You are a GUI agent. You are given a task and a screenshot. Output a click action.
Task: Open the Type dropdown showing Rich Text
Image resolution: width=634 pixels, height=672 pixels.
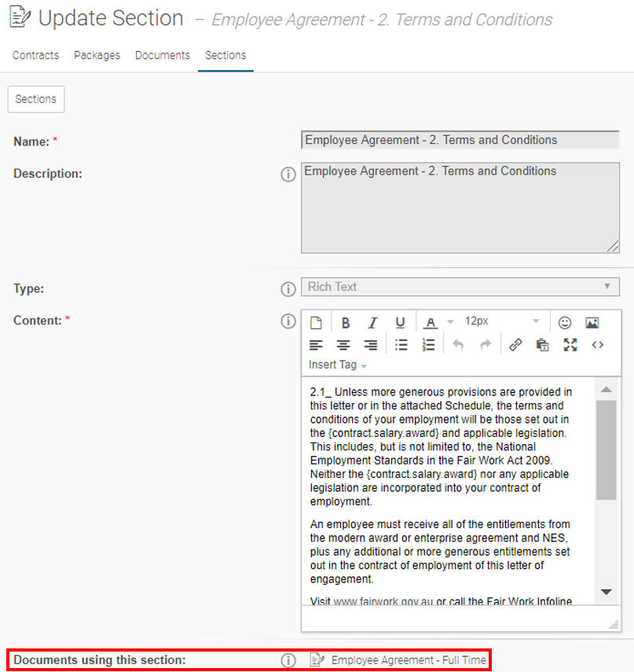click(460, 286)
